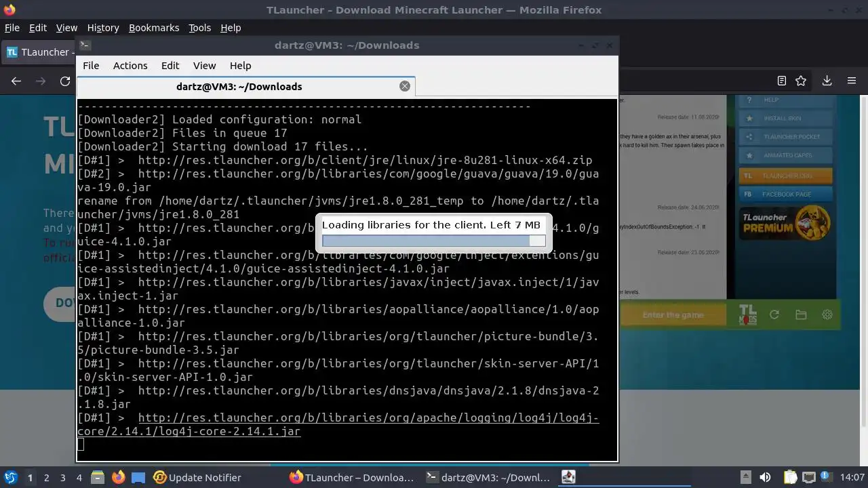The height and width of the screenshot is (488, 868).
Task: Open Firefox Tools menu
Action: pyautogui.click(x=199, y=28)
